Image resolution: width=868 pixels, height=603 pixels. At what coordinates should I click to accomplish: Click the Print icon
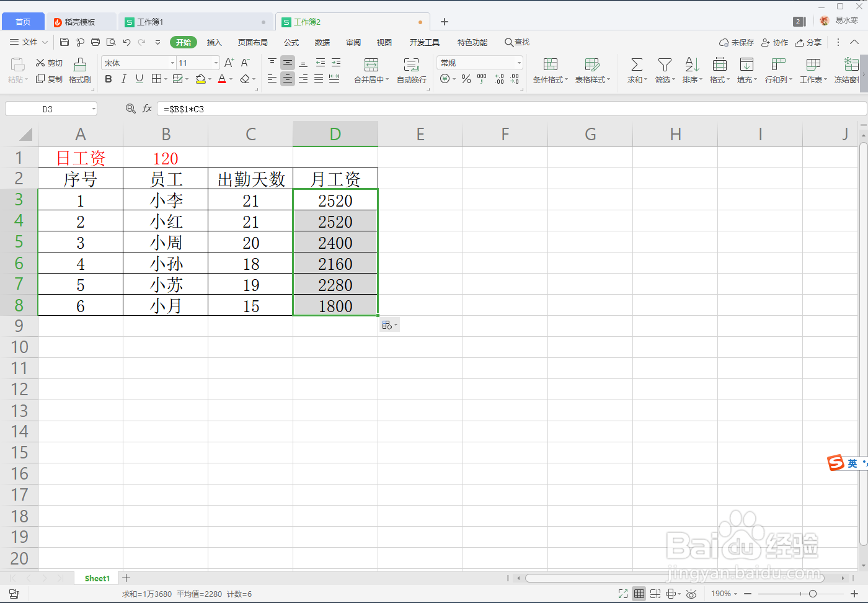(95, 42)
